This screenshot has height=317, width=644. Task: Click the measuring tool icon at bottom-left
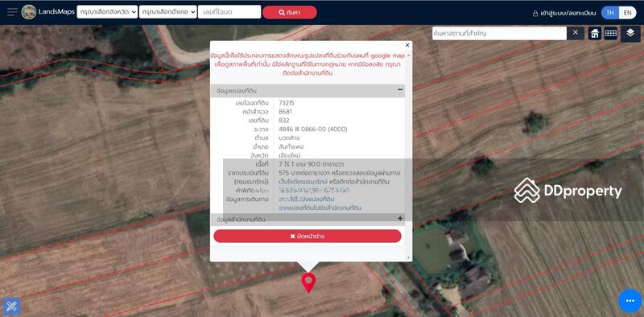tap(11, 306)
